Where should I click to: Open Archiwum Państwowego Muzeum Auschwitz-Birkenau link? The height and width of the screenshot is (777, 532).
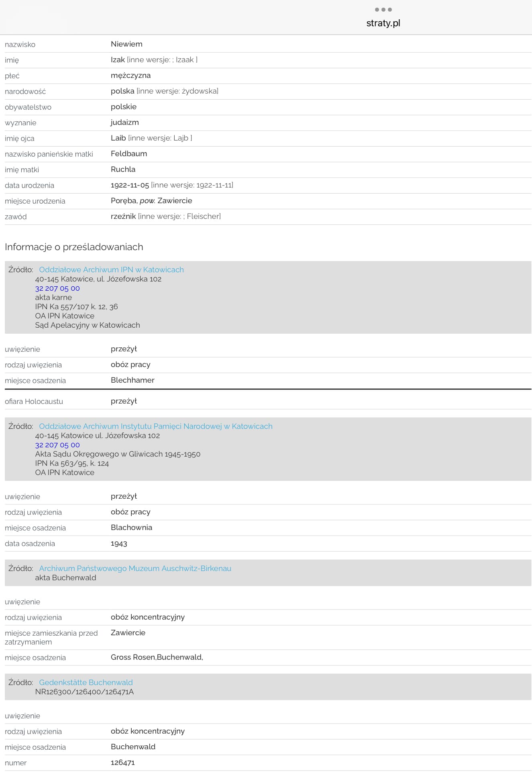[135, 569]
